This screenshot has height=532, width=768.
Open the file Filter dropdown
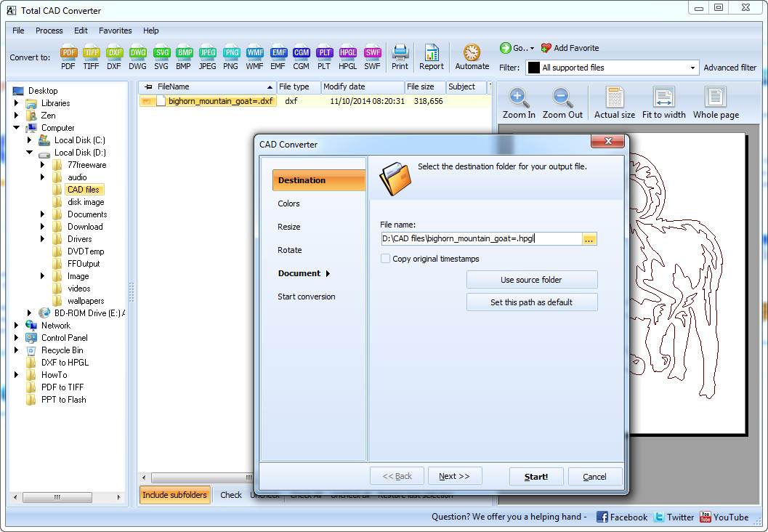(692, 68)
